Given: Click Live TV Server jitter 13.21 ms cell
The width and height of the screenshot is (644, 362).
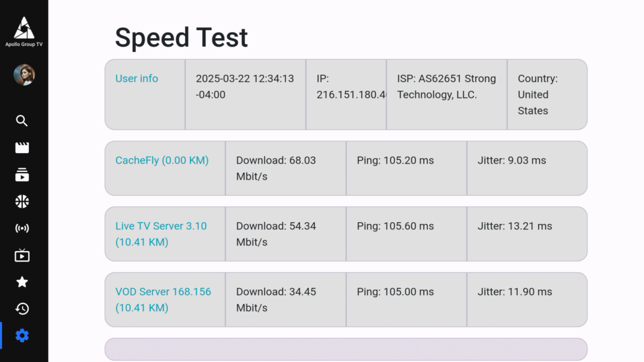Looking at the screenshot, I should (x=526, y=234).
